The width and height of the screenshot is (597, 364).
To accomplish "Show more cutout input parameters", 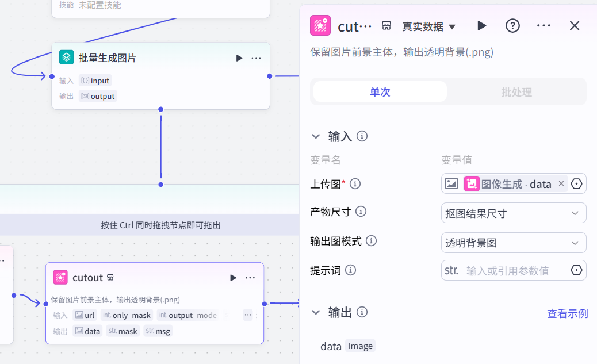I will (x=247, y=315).
